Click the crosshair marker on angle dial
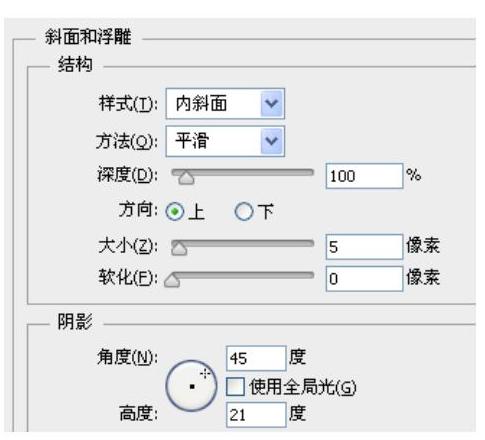This screenshot has width=485, height=440. (205, 373)
